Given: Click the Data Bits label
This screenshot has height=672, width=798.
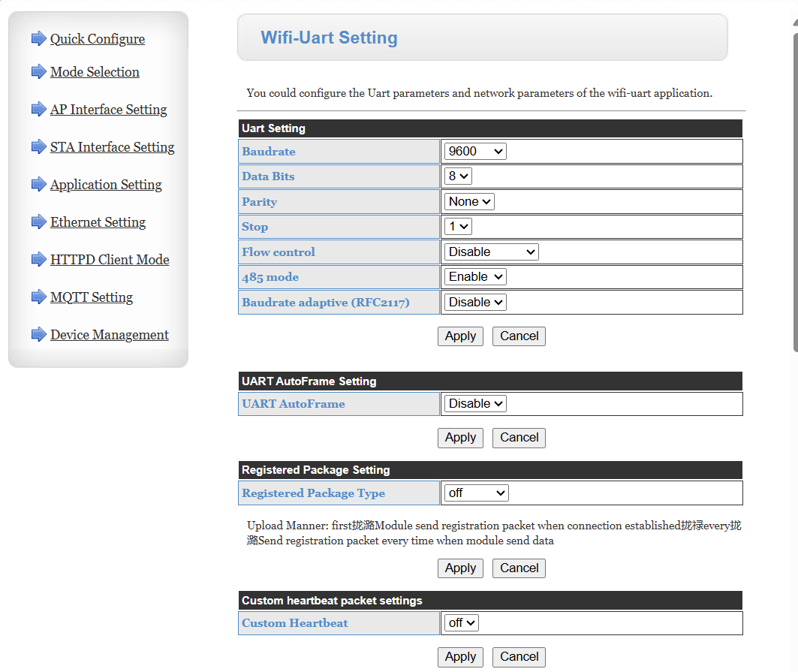Looking at the screenshot, I should (x=268, y=176).
